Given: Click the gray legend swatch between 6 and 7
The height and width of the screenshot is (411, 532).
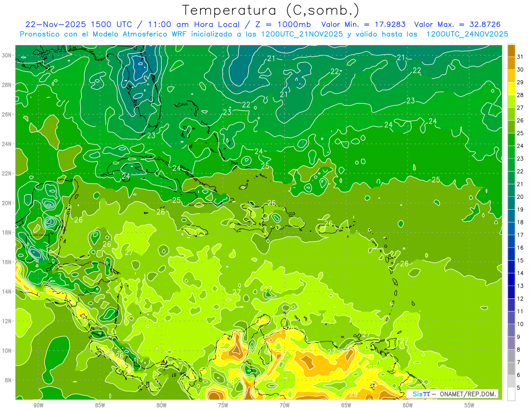Looking at the screenshot, I should (x=511, y=369).
